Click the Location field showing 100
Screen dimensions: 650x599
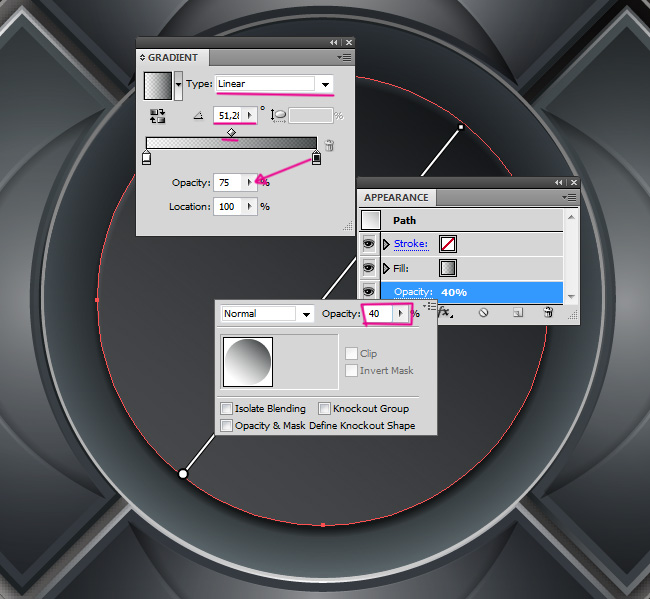227,206
